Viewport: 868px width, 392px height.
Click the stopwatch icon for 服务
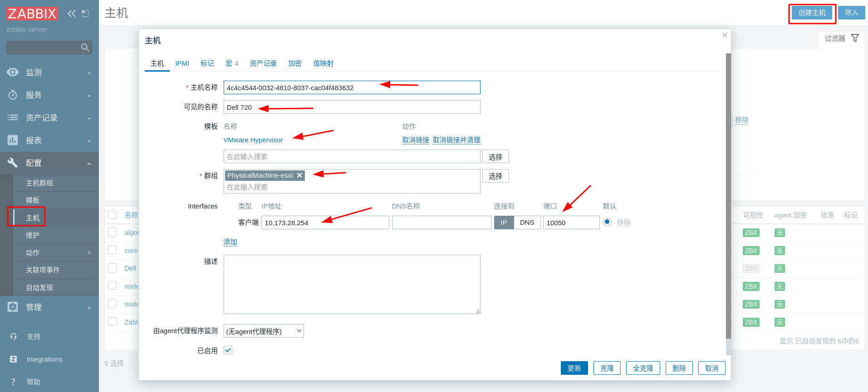13,95
